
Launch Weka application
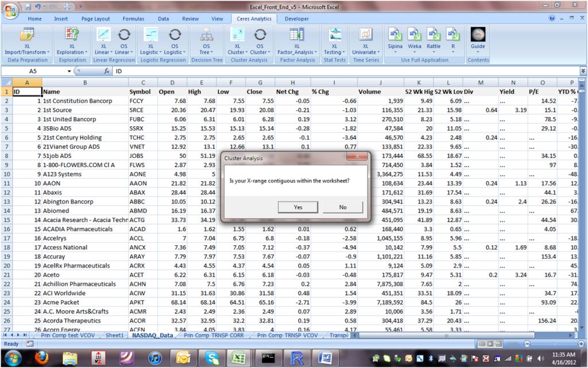tap(415, 40)
